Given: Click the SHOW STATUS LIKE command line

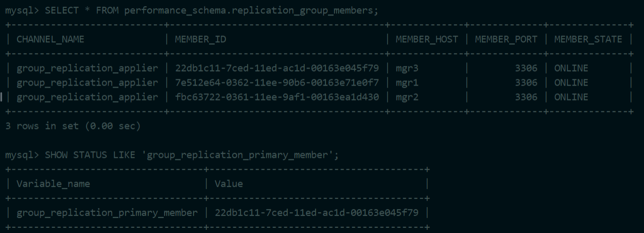Looking at the screenshot, I should click(x=192, y=155).
